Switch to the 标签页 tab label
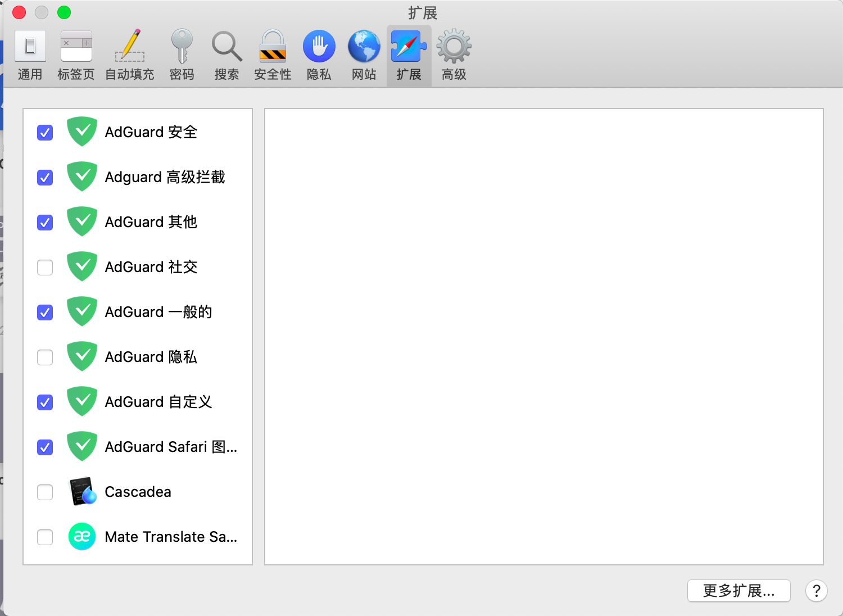Screen dimensions: 843x616 76,74
